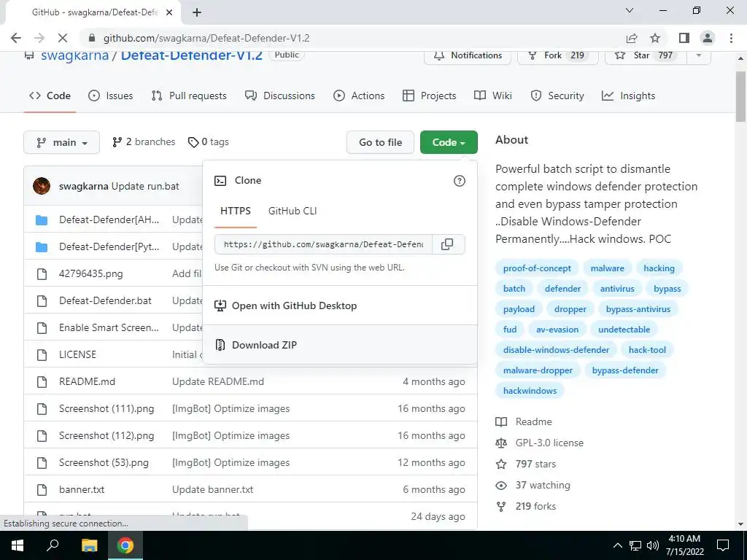747x560 pixels.
Task: Switch to the Pull requests tab
Action: click(189, 96)
